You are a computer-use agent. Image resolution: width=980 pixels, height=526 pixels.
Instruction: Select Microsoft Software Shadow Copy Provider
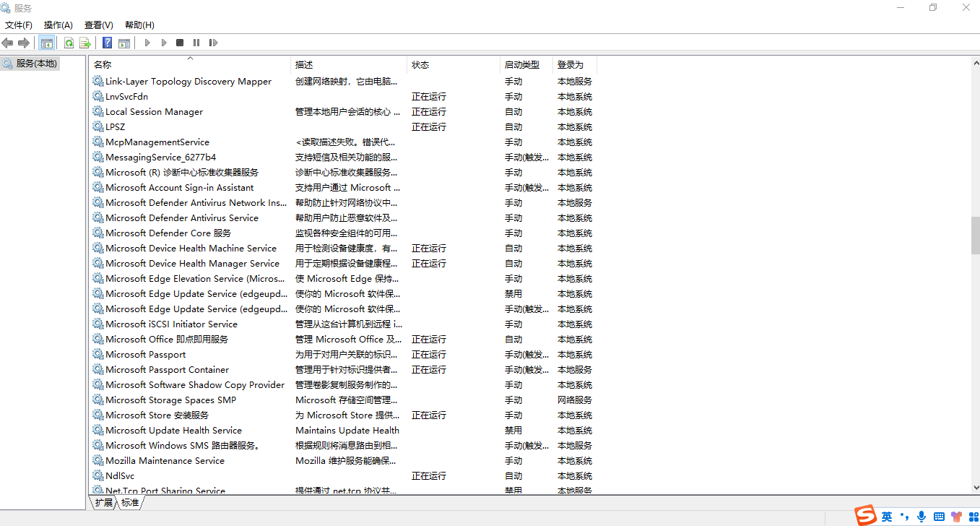pyautogui.click(x=195, y=384)
